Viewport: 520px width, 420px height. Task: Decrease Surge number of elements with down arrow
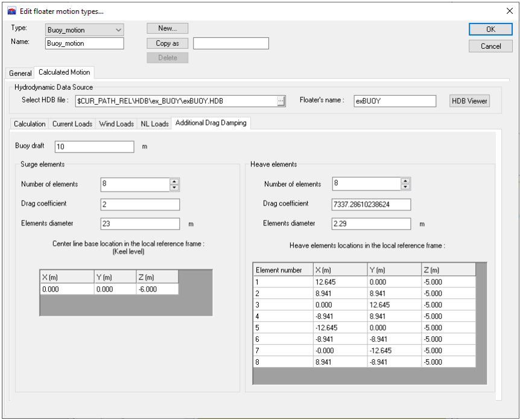[174, 187]
